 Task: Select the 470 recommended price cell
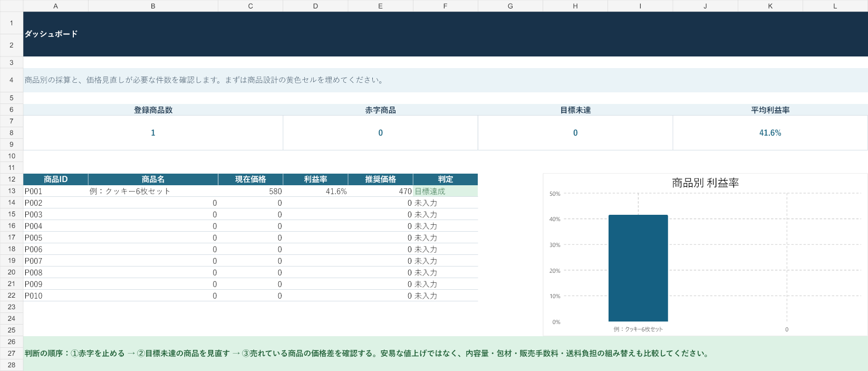(380, 191)
